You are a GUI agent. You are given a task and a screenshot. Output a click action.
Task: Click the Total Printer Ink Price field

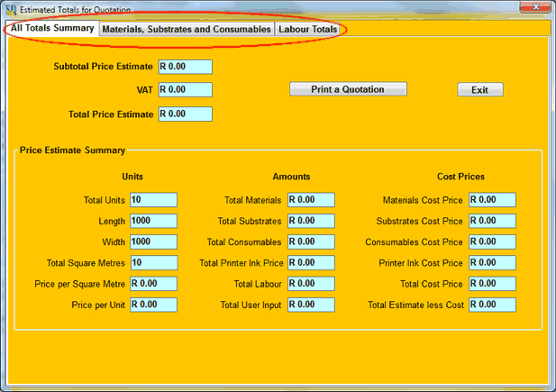tap(311, 263)
